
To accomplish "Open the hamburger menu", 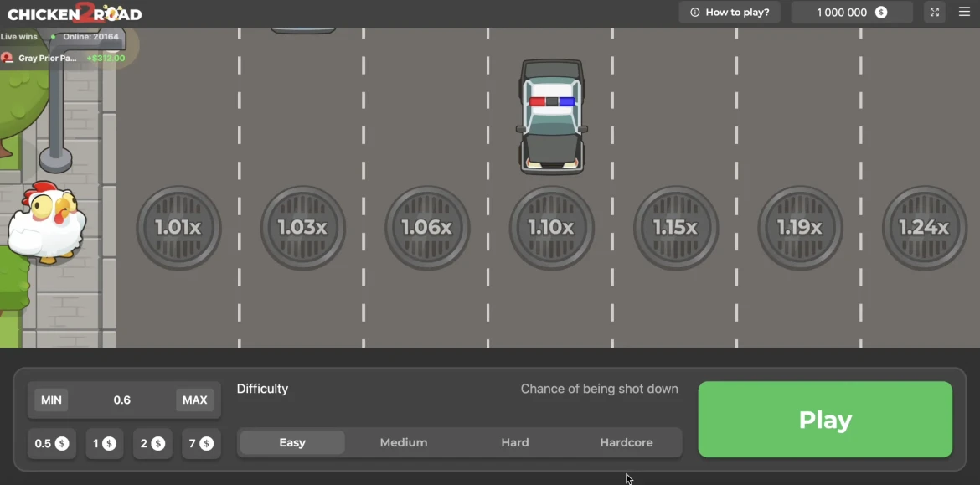I will coord(964,12).
